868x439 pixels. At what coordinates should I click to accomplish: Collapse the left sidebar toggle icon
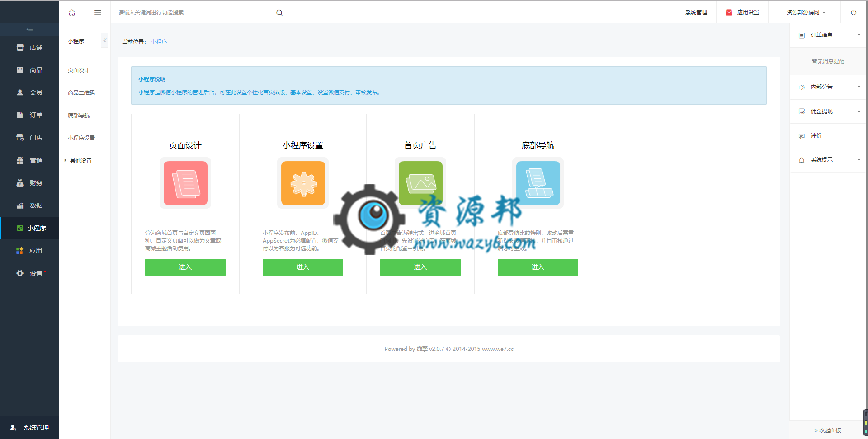point(29,29)
